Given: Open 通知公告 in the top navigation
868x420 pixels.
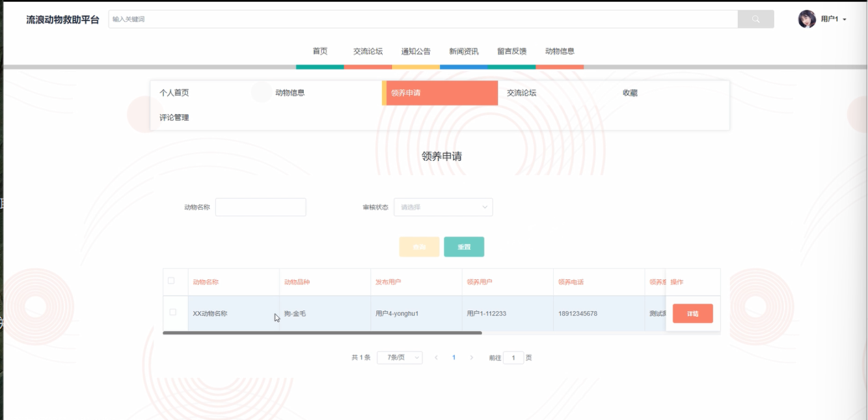Looking at the screenshot, I should click(x=416, y=51).
